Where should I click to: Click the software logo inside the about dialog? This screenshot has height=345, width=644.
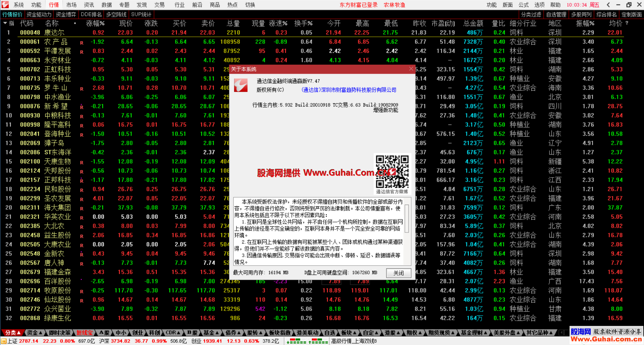click(x=240, y=85)
